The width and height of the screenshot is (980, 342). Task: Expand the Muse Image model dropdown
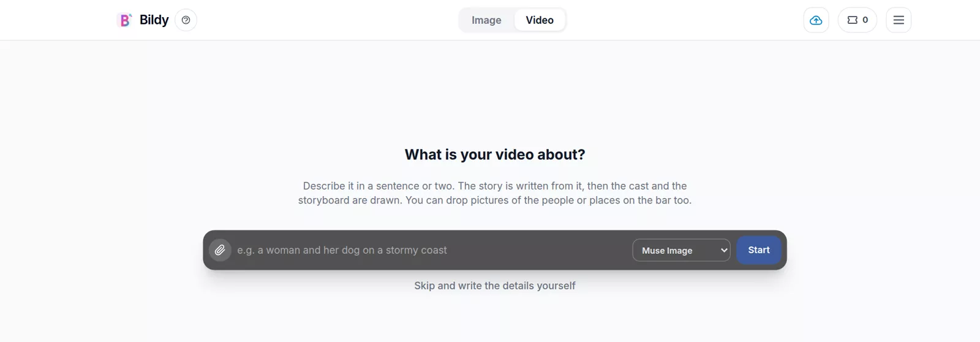[x=681, y=250]
